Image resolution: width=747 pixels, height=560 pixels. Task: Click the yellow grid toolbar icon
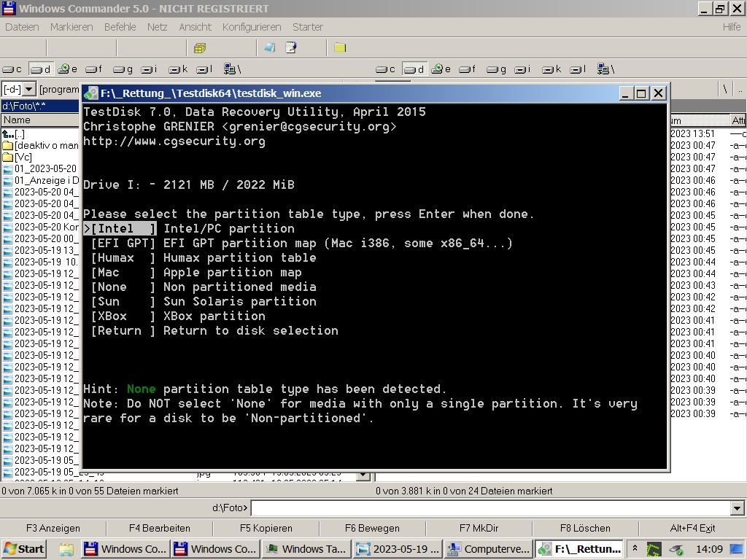200,47
